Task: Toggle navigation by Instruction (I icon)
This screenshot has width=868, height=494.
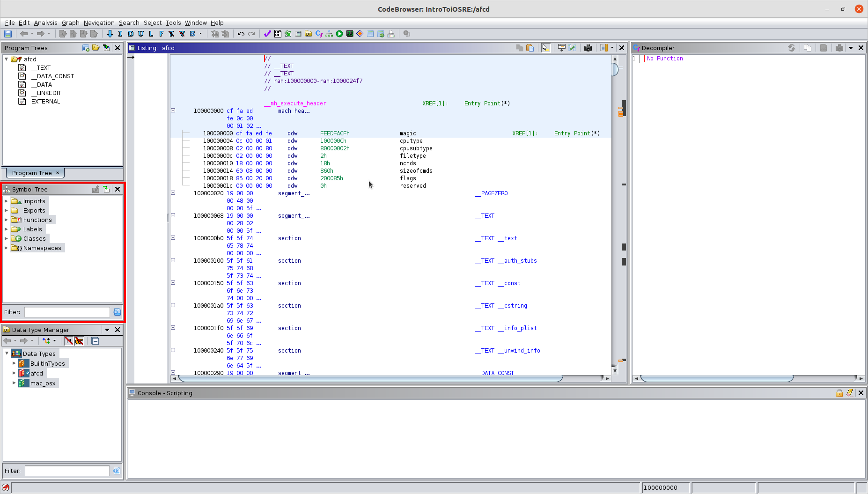Action: coord(120,34)
